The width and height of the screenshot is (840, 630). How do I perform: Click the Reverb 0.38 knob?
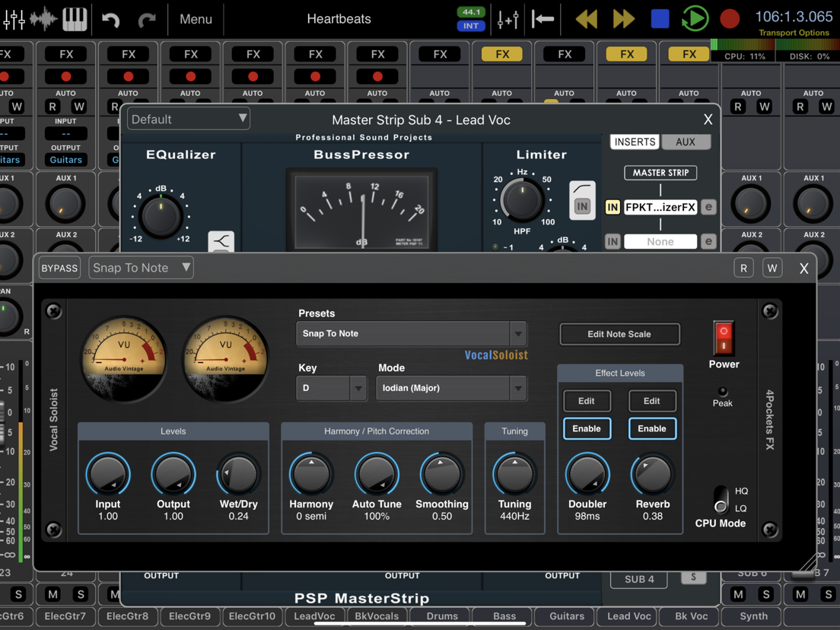tap(653, 474)
